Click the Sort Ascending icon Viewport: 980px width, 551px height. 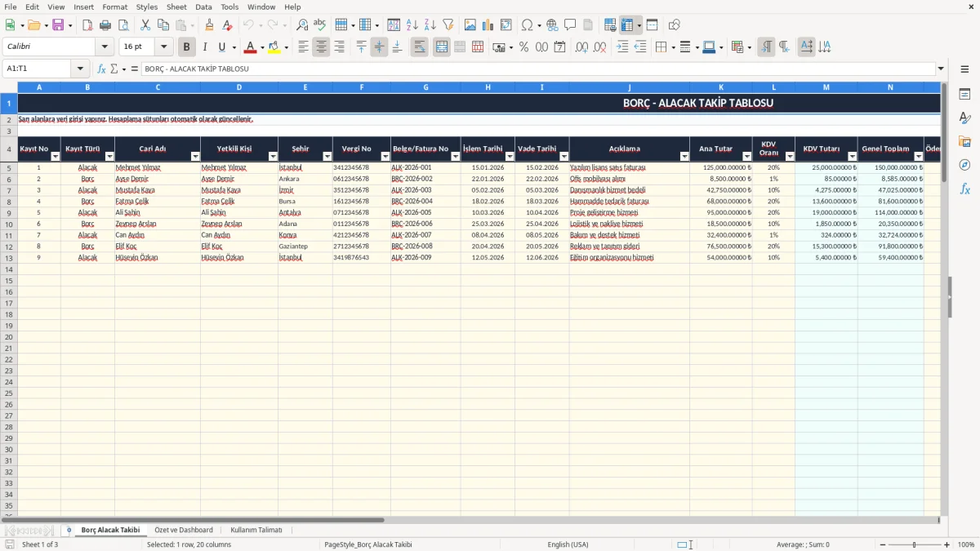pos(412,25)
